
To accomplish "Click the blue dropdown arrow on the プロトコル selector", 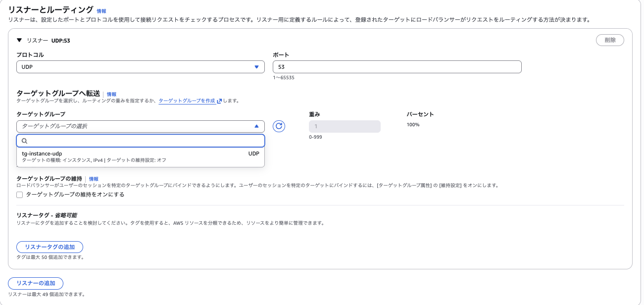I will tap(257, 67).
